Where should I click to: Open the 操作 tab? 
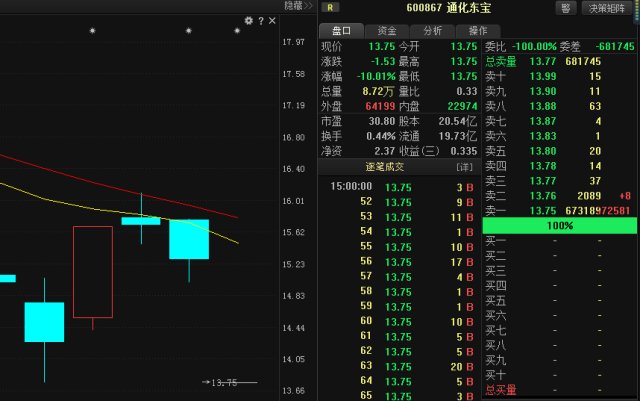pos(478,30)
